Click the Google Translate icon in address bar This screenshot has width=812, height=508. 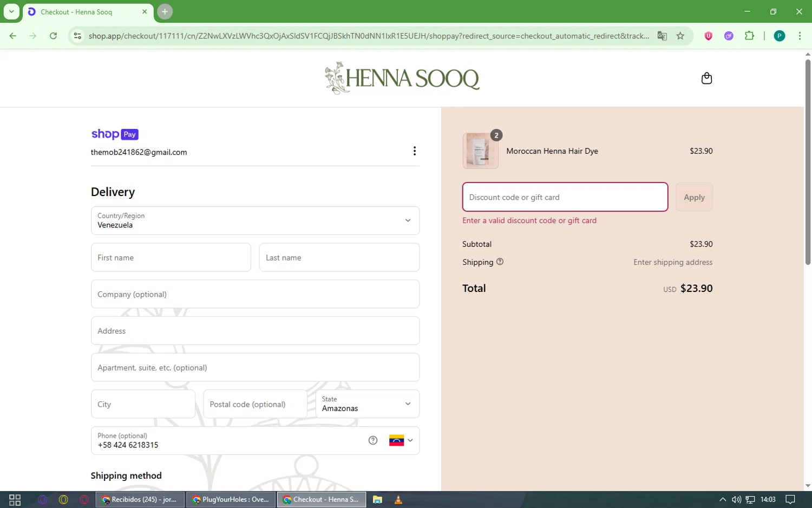(662, 36)
